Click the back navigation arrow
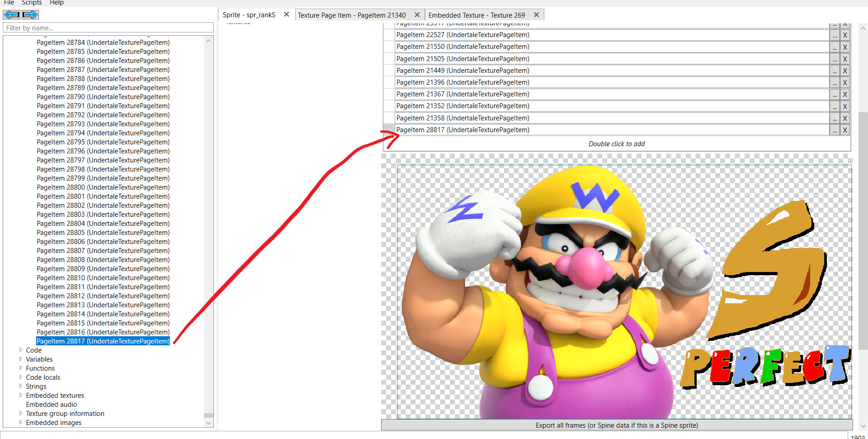 point(12,15)
